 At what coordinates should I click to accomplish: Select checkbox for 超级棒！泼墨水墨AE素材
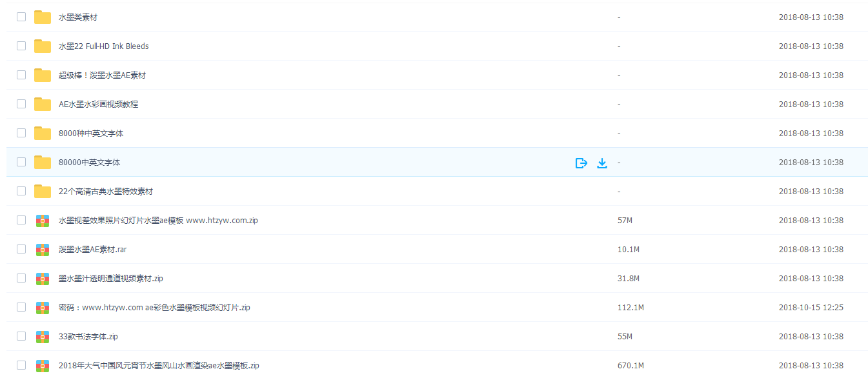21,75
